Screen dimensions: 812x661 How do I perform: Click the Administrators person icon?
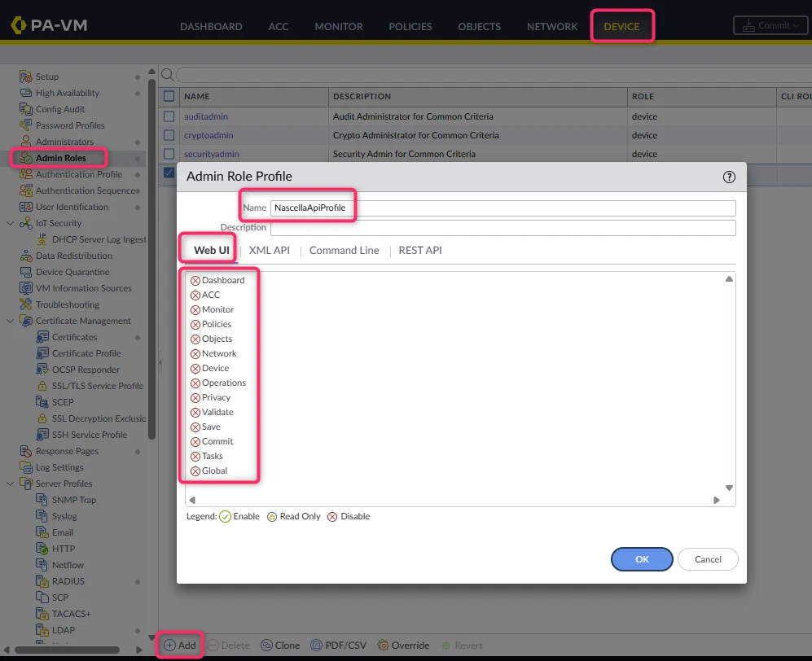[x=25, y=142]
